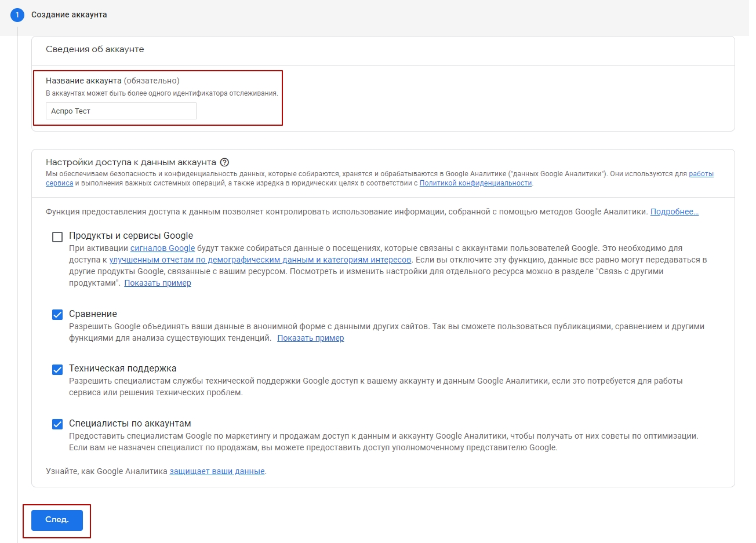Open the Подробнее... link
The height and width of the screenshot is (543, 756).
674,212
